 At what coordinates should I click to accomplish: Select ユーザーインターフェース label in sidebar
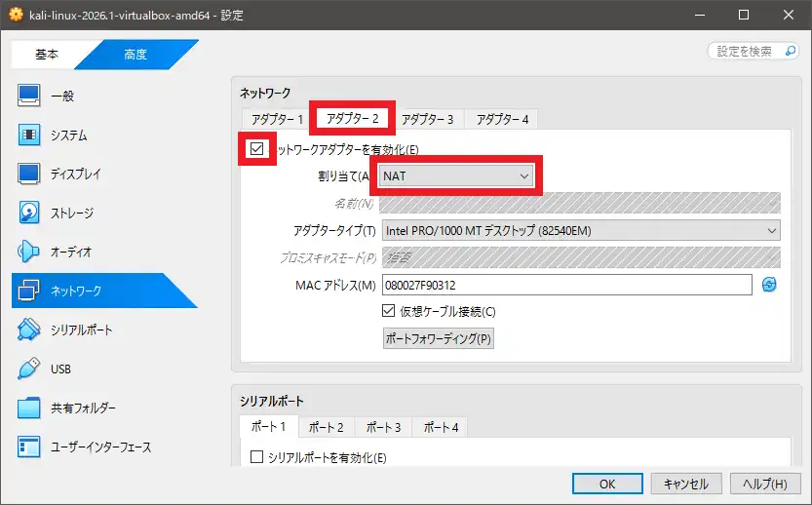pos(101,447)
